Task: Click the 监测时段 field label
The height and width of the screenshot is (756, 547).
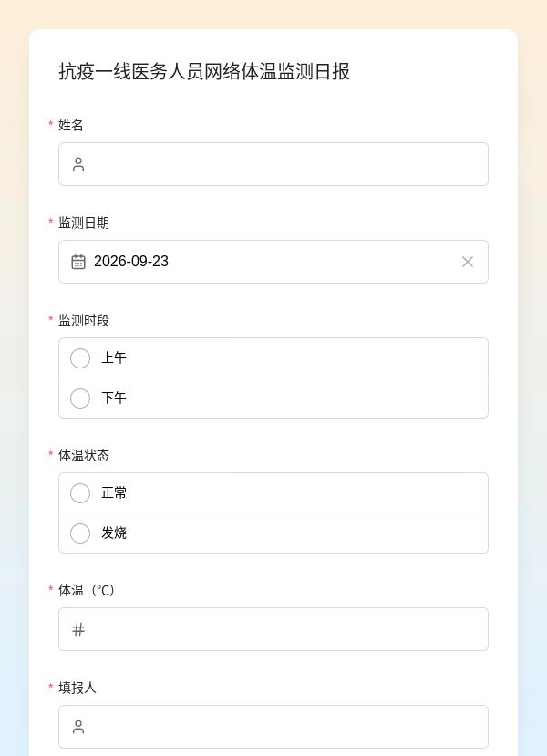Action: (84, 320)
